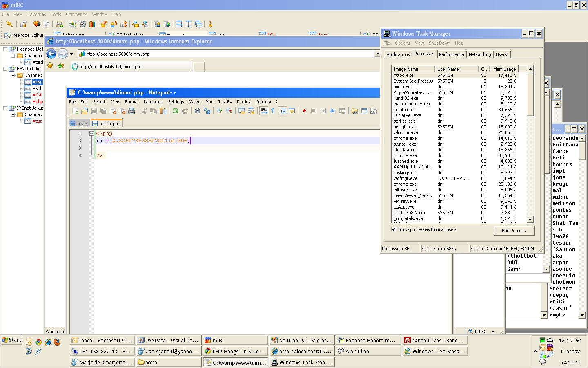The image size is (588, 368).
Task: Click the mIRC Connect lightning bolt icon
Action: point(9,24)
